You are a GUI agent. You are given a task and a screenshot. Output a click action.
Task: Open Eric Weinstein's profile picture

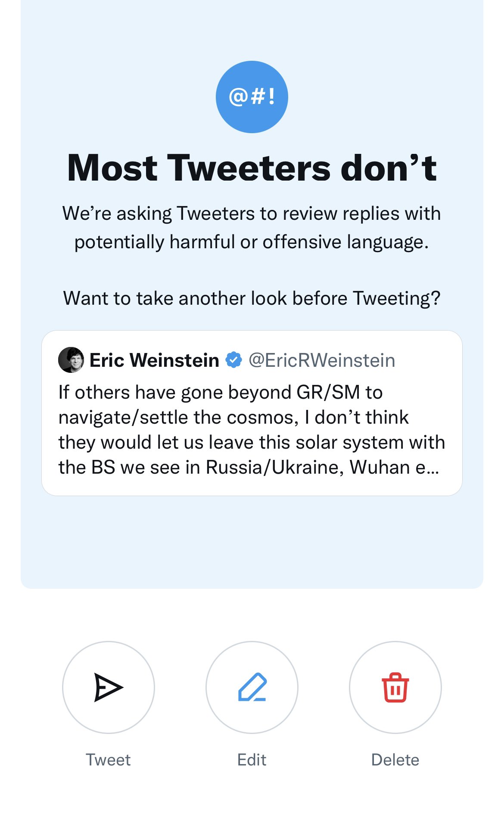[x=71, y=360]
